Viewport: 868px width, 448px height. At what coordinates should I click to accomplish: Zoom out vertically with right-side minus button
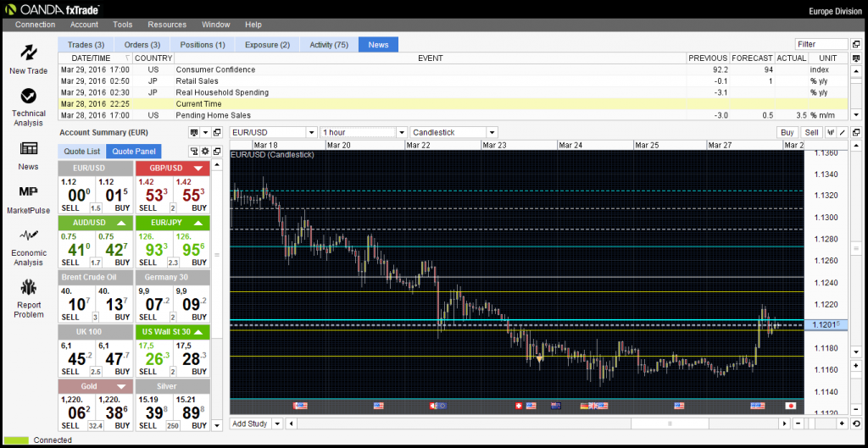[x=856, y=410]
